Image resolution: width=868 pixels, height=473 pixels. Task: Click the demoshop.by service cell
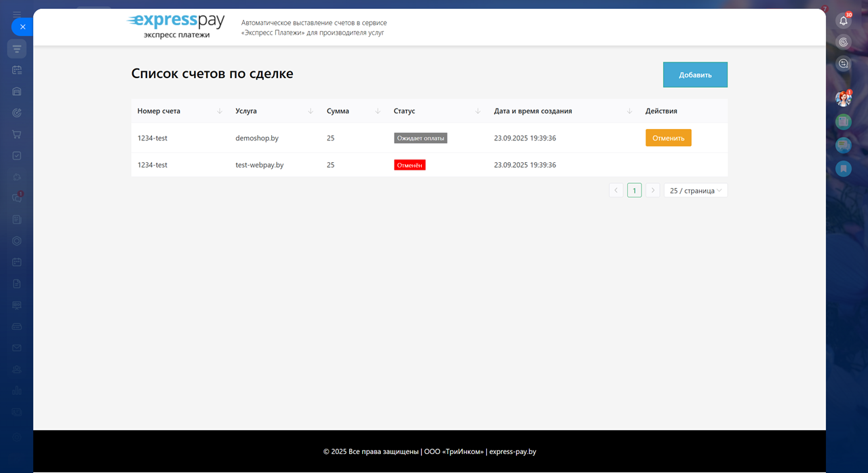point(257,138)
